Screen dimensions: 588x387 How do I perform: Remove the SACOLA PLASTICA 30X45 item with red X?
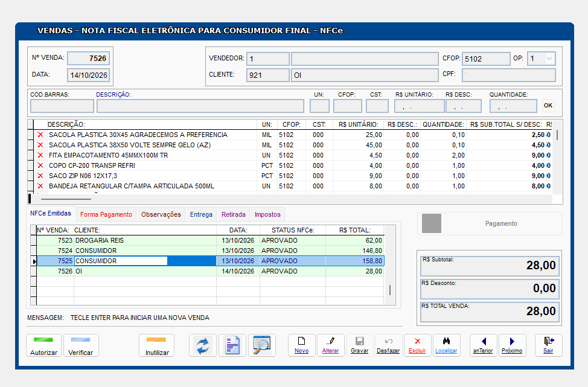point(40,135)
